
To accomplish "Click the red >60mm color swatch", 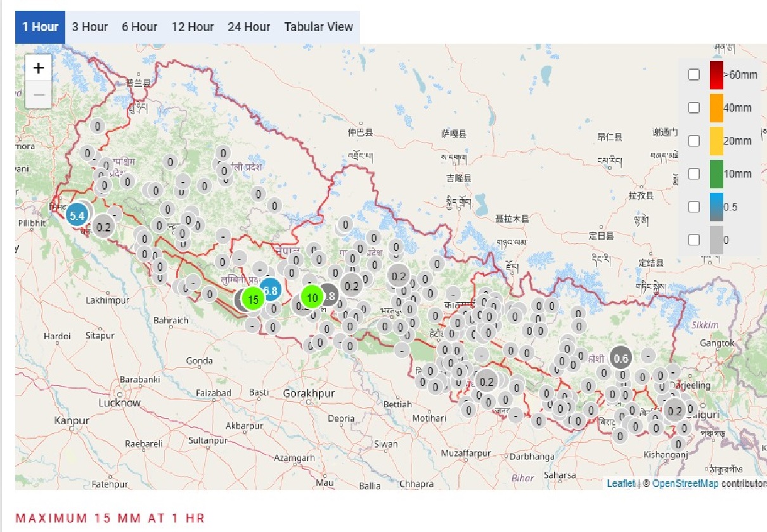I will click(x=716, y=75).
